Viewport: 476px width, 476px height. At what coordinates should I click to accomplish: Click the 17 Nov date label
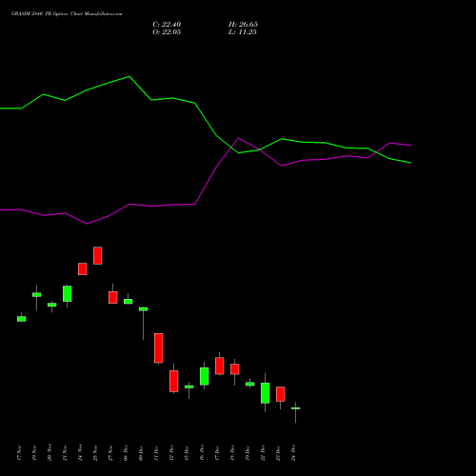[x=19, y=453]
